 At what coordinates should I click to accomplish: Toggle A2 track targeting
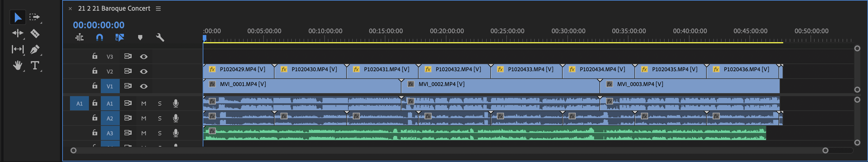(110, 118)
